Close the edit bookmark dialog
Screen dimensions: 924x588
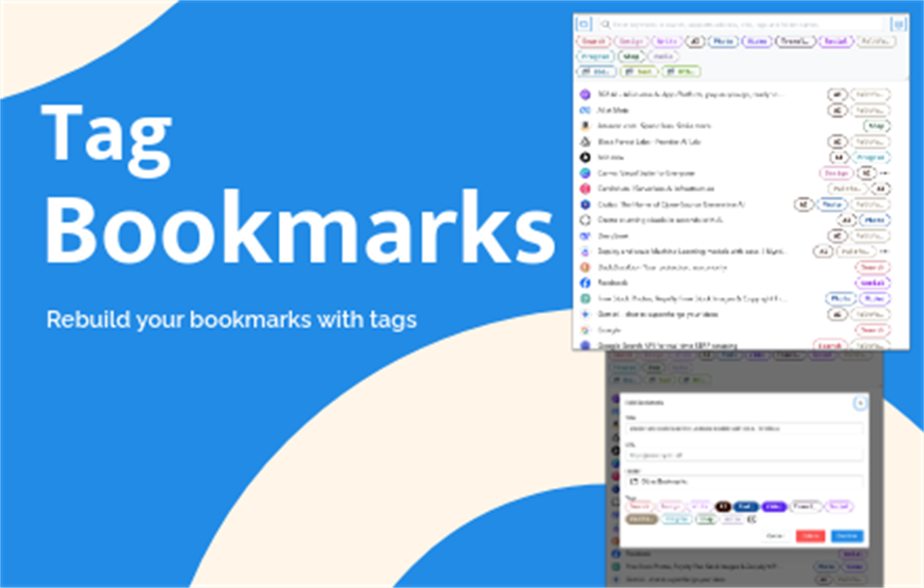click(860, 403)
